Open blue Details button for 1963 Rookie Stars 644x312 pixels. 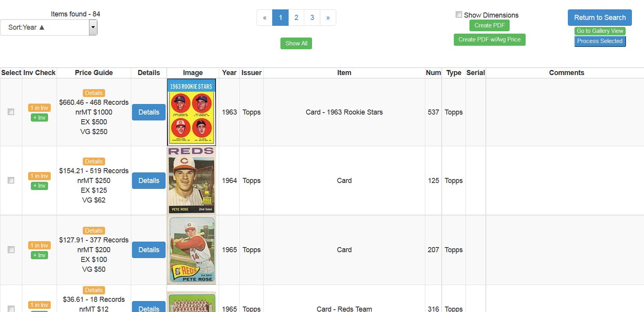pyautogui.click(x=149, y=112)
